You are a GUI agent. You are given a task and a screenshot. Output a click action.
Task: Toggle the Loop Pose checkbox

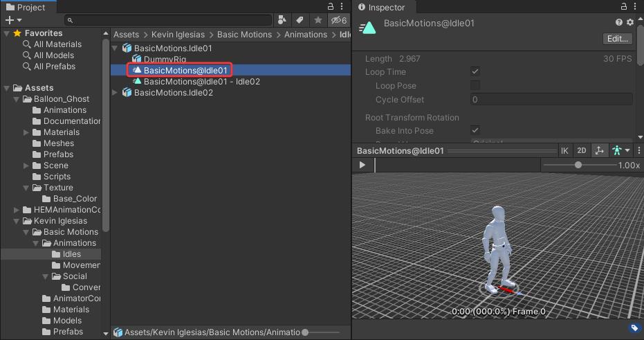(475, 86)
